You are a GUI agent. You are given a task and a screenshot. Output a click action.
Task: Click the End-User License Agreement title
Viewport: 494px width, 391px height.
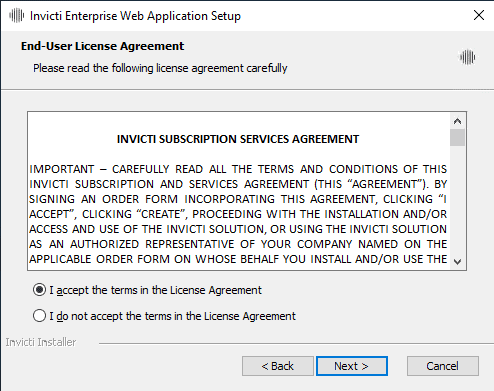102,46
